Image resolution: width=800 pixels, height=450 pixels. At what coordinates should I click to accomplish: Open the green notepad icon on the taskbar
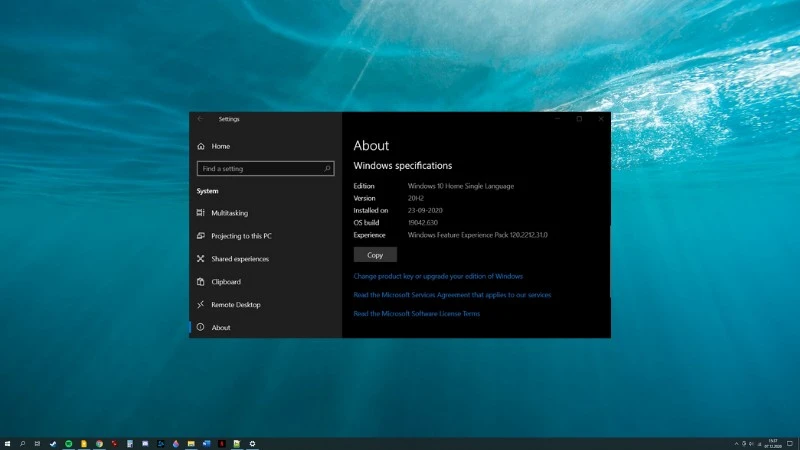[x=237, y=444]
